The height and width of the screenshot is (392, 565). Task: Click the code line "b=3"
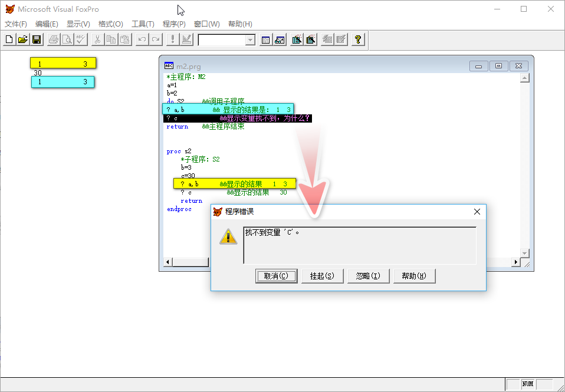[186, 167]
